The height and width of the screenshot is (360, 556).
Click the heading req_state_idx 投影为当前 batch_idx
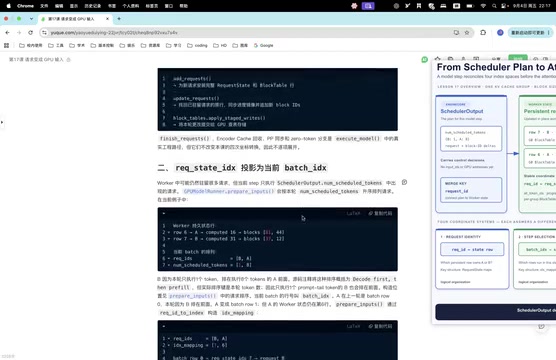tap(242, 168)
